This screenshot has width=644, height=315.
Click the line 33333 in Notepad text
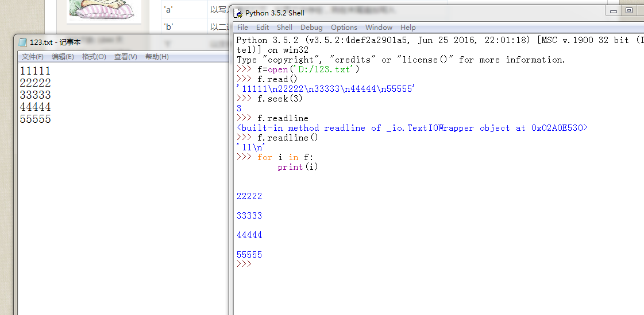click(35, 95)
